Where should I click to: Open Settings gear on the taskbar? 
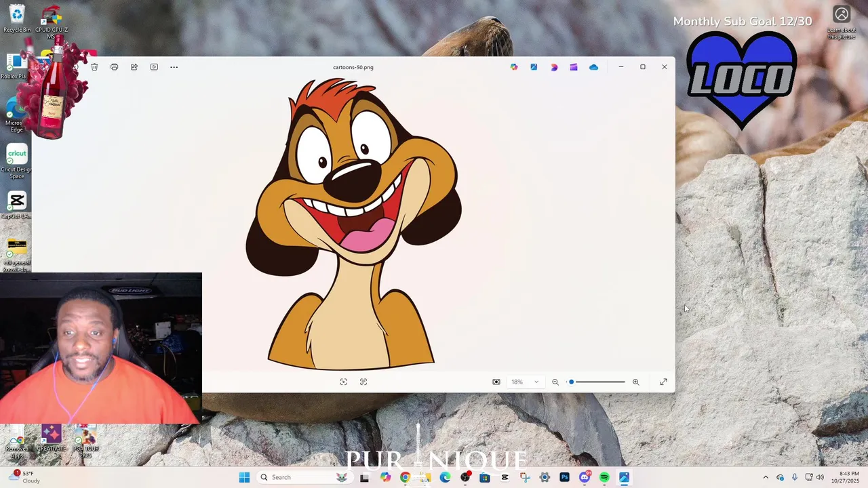pyautogui.click(x=545, y=477)
